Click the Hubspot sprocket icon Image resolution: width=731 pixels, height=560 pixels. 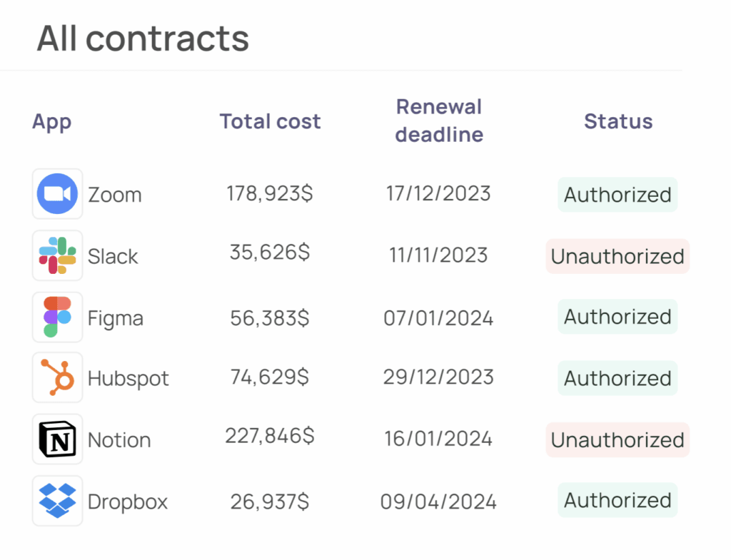pos(57,378)
